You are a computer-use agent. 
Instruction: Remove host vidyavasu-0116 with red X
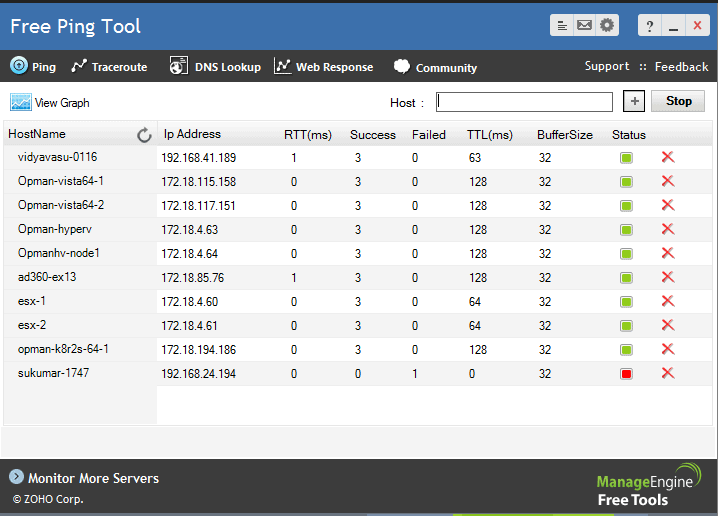(x=668, y=158)
